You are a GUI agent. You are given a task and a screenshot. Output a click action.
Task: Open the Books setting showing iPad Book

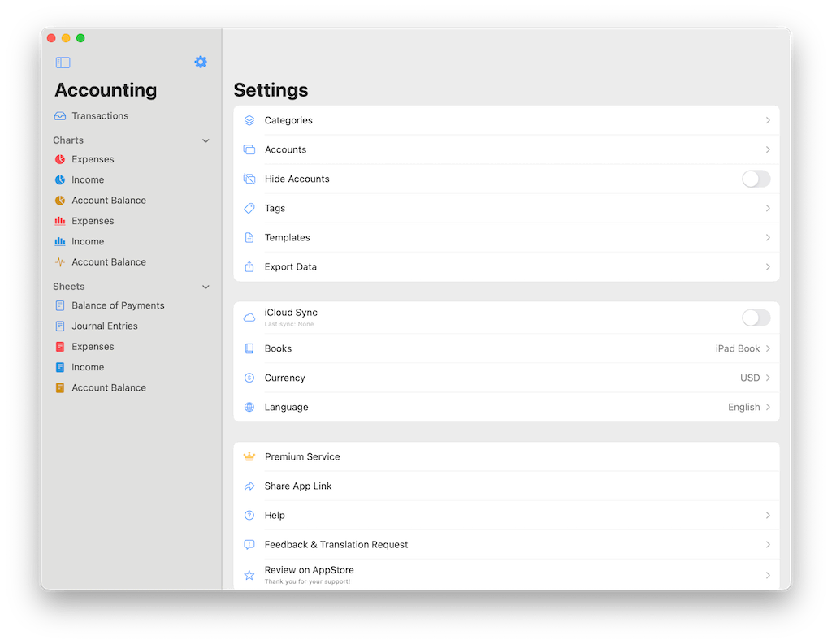pyautogui.click(x=506, y=348)
